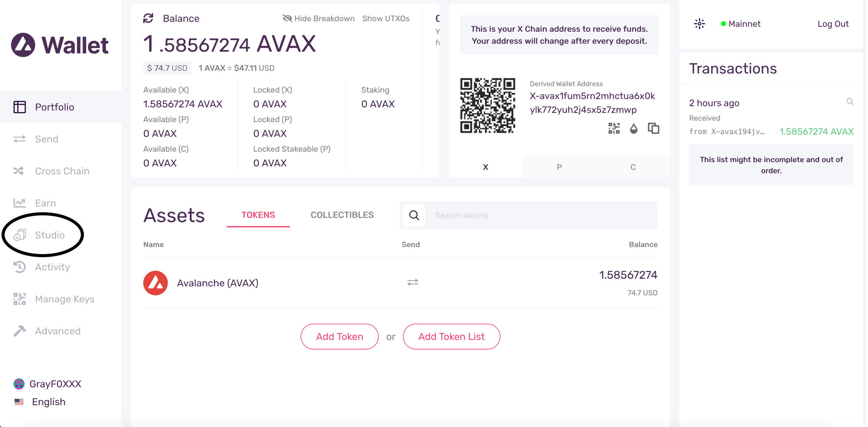Click the copy address icon

653,128
